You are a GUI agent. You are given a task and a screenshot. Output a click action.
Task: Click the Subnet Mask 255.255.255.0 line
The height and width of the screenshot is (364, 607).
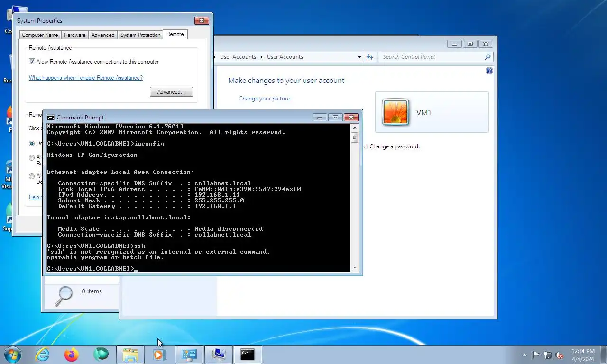click(151, 200)
